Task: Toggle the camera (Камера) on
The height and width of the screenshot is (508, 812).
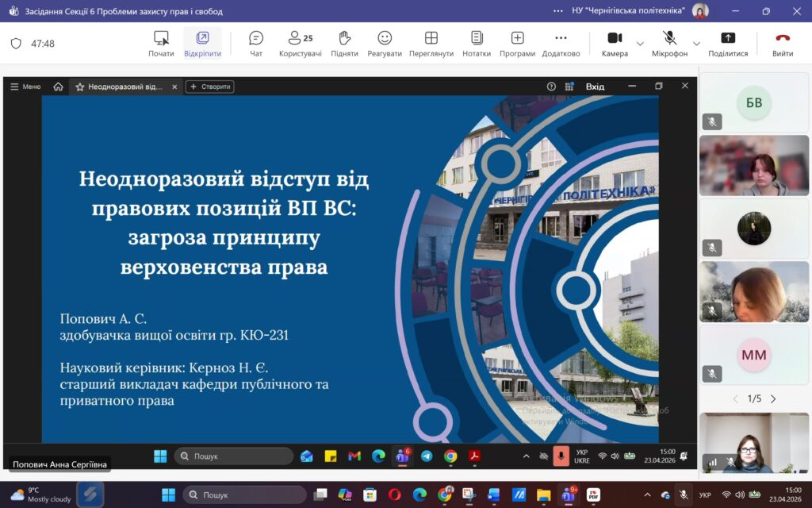Action: (x=614, y=43)
